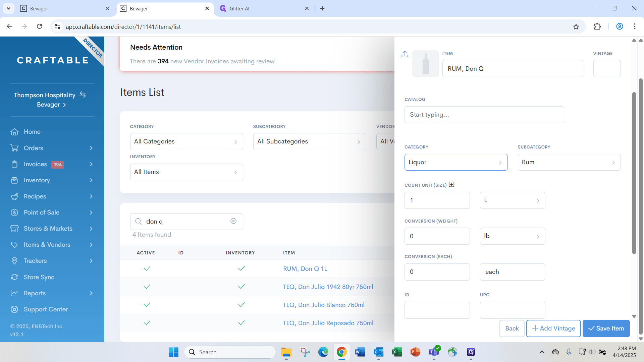Image resolution: width=644 pixels, height=362 pixels.
Task: Open 'TEQ, Don Julio Reposado 750ml' link
Action: tap(328, 323)
